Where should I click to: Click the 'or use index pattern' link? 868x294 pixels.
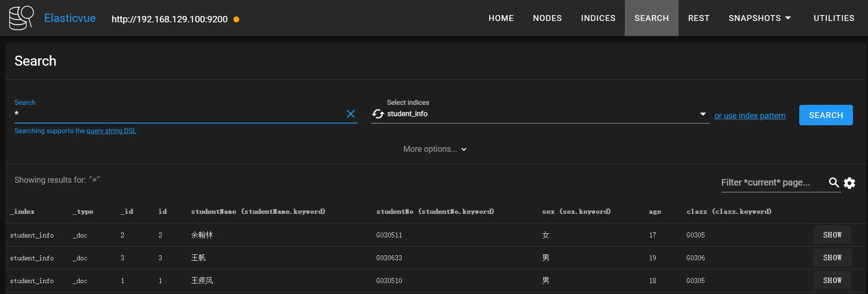(x=750, y=116)
